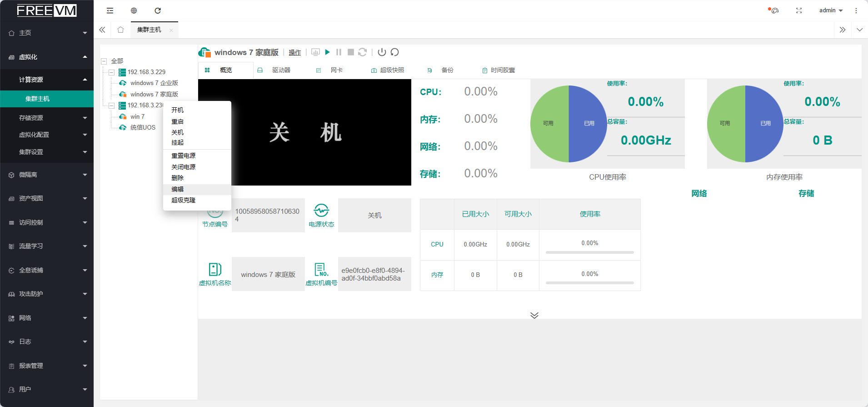The width and height of the screenshot is (868, 407).
Task: Select windows 7 家庭版 in tree
Action: pyautogui.click(x=154, y=94)
